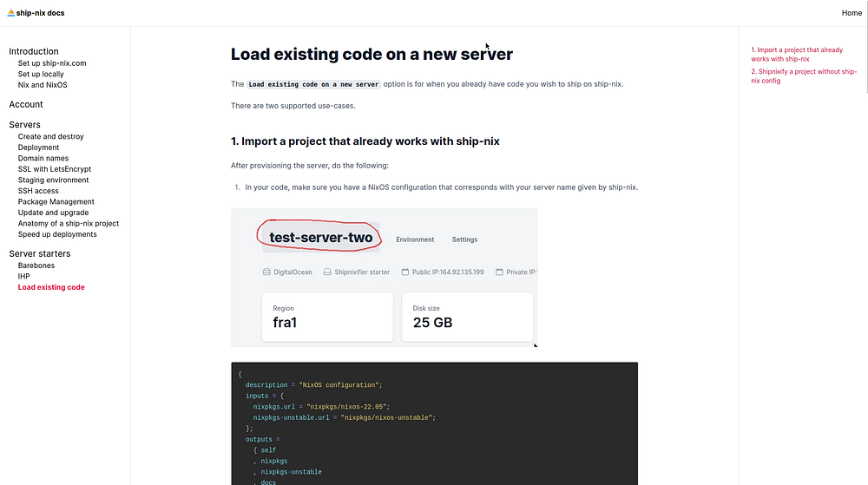Click the Settings tab in the embedded screenshot
Screen dimensions: 868x485
[x=464, y=239]
